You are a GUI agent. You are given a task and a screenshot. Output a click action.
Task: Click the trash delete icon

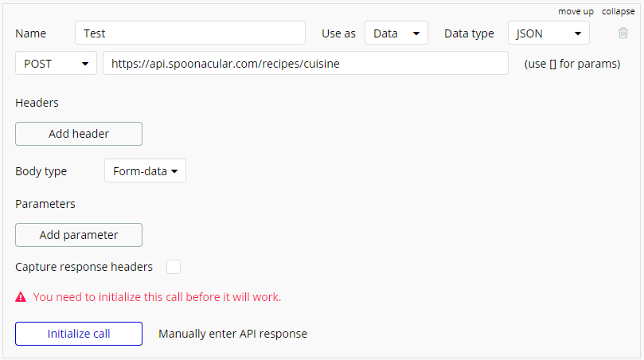(x=623, y=33)
